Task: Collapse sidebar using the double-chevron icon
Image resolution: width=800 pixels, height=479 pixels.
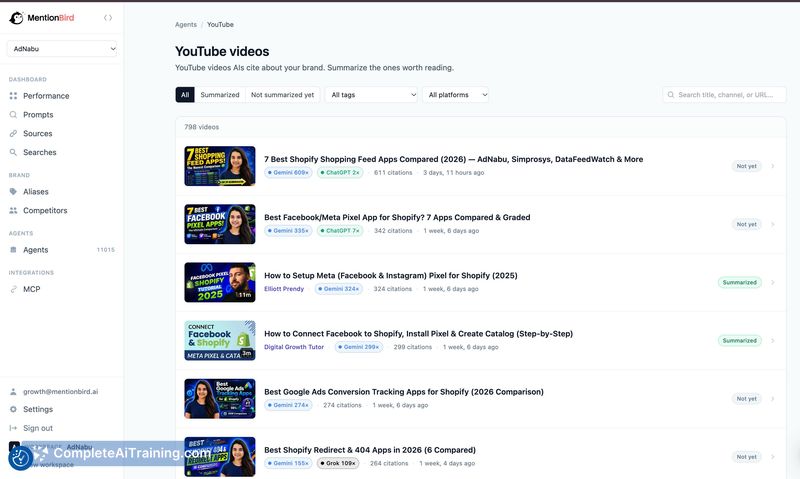Action: (108, 18)
